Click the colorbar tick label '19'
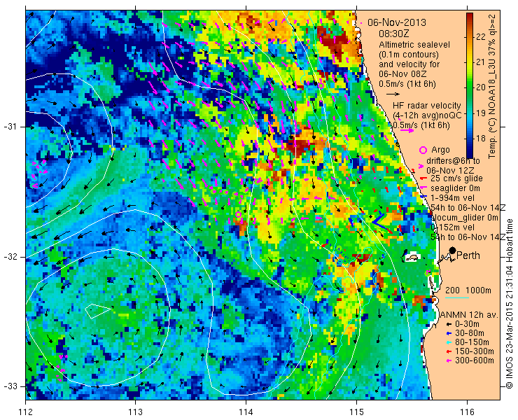The height and width of the screenshot is (420, 518). click(481, 113)
